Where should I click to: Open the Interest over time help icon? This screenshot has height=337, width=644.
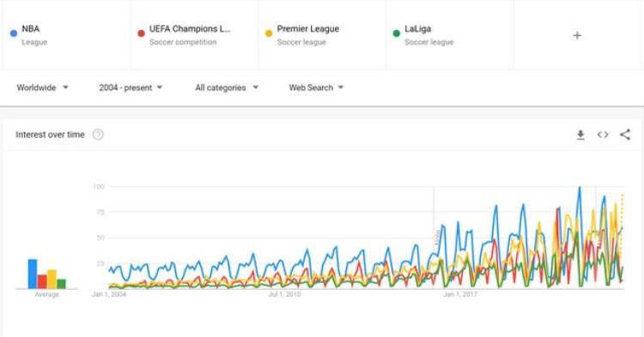point(98,134)
